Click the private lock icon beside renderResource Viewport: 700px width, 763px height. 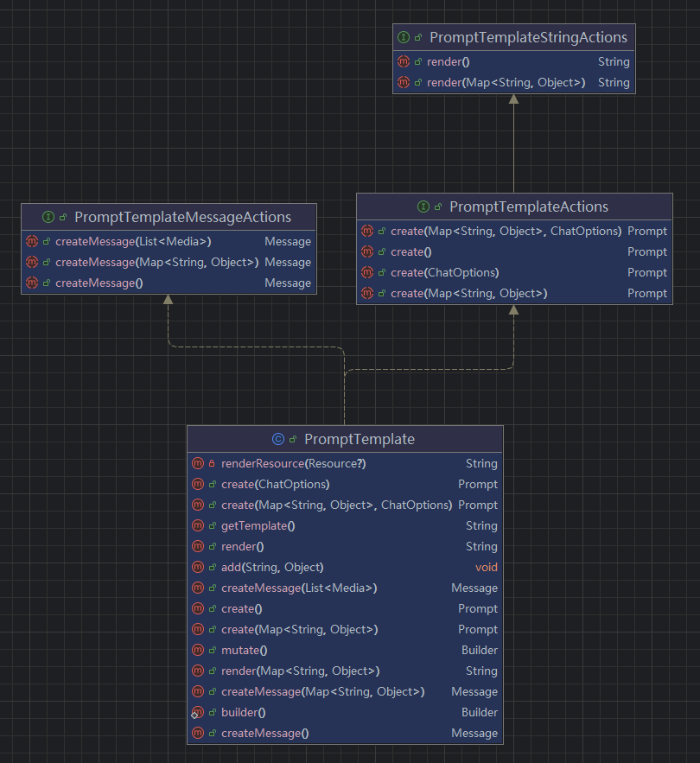(213, 464)
